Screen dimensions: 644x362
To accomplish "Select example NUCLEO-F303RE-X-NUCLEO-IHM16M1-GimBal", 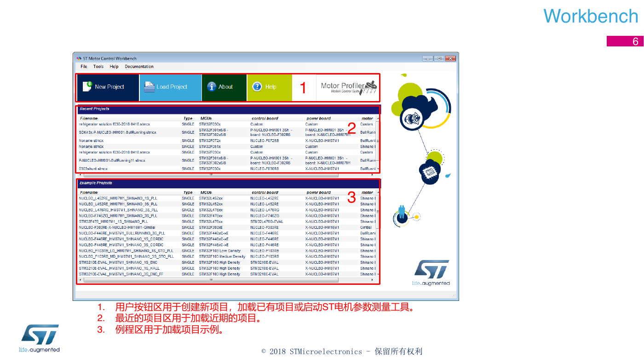I will pos(227,227).
